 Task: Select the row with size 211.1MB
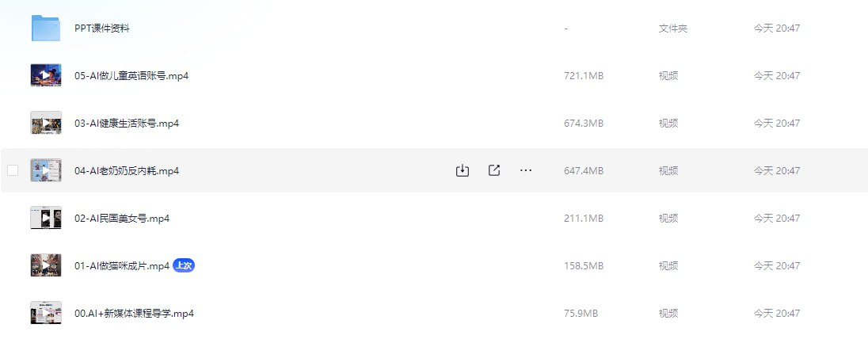[x=434, y=219]
